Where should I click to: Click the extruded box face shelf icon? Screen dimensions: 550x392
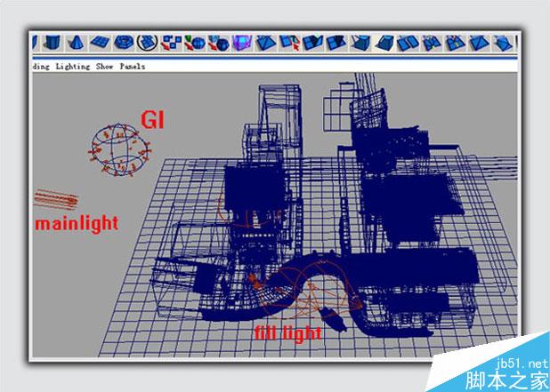click(384, 43)
